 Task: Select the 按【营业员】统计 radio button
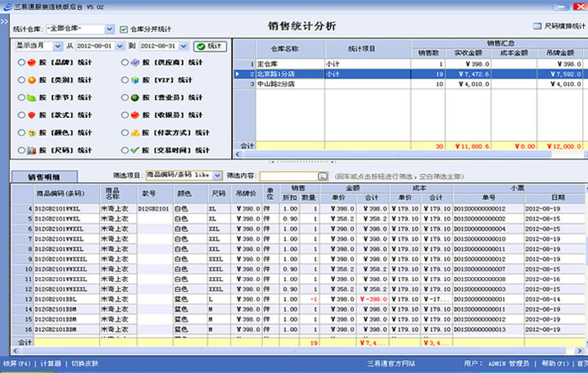(x=124, y=98)
